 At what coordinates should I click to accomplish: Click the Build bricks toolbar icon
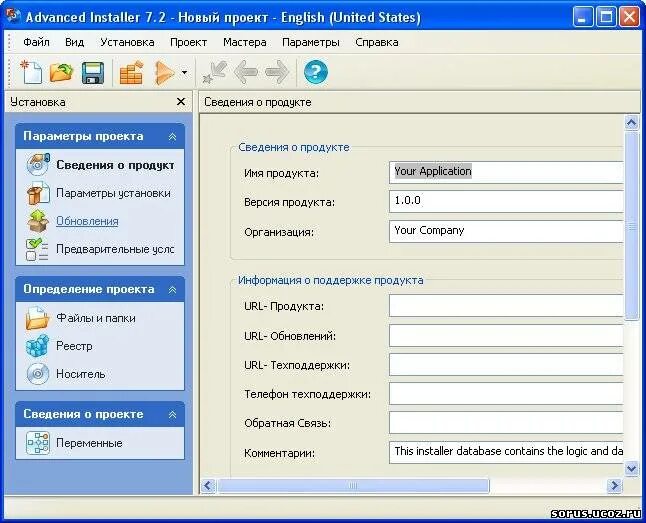(131, 73)
